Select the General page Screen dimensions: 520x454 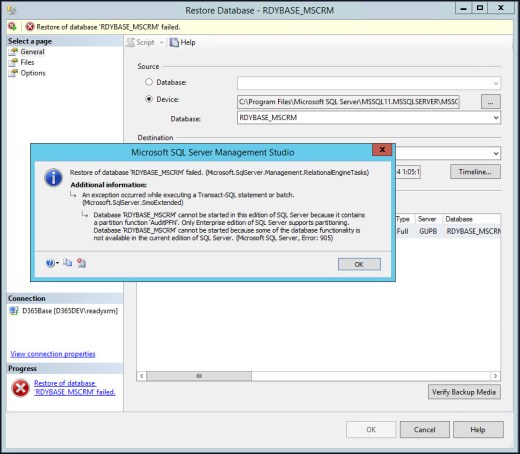click(x=32, y=52)
